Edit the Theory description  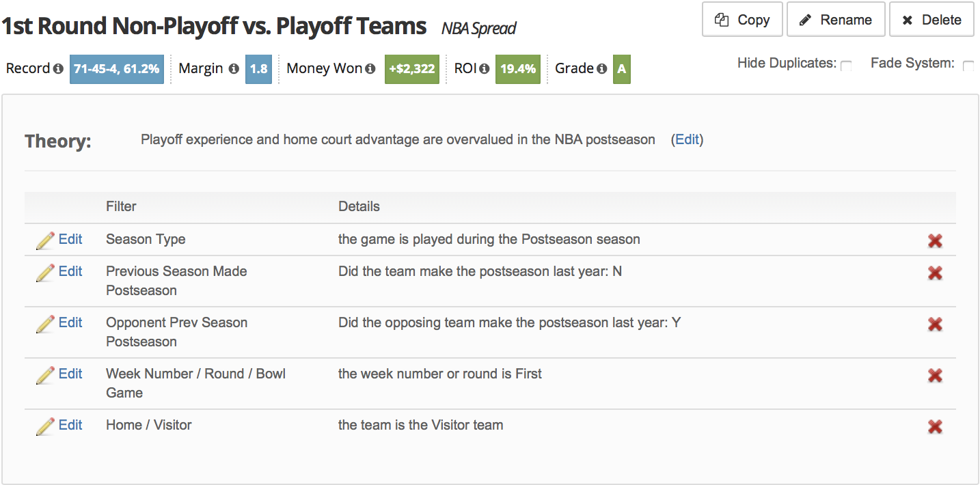point(687,140)
